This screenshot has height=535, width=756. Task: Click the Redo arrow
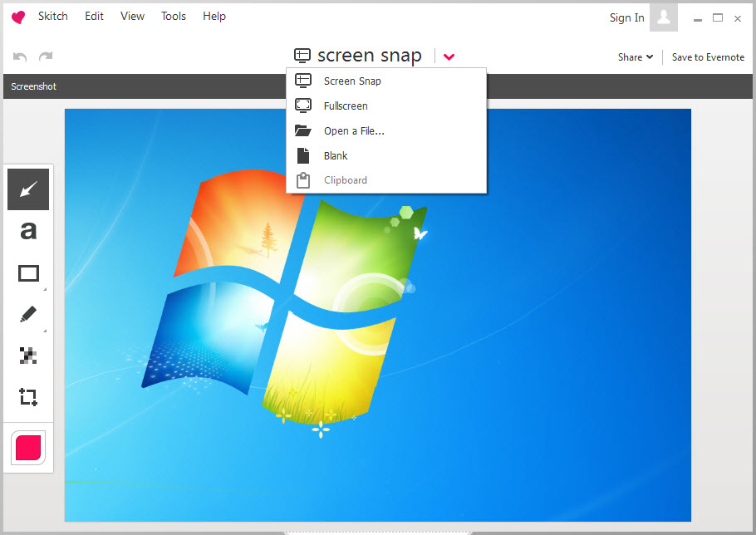click(x=46, y=56)
